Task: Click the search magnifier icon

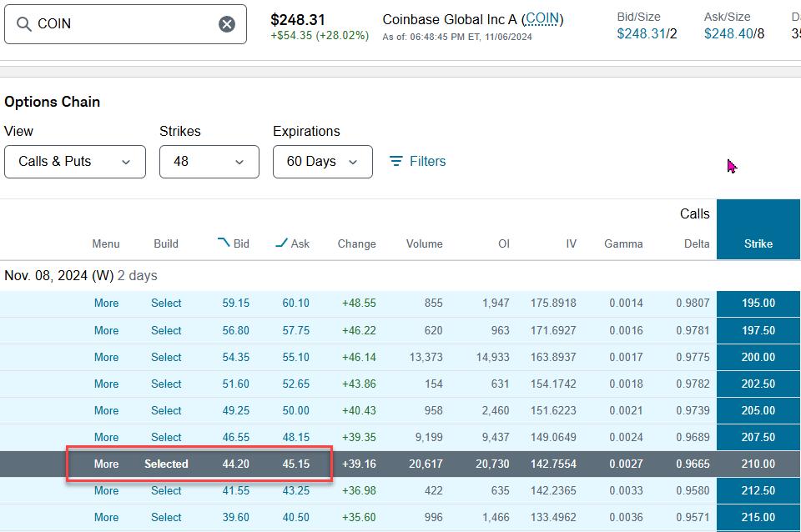Action: point(23,24)
